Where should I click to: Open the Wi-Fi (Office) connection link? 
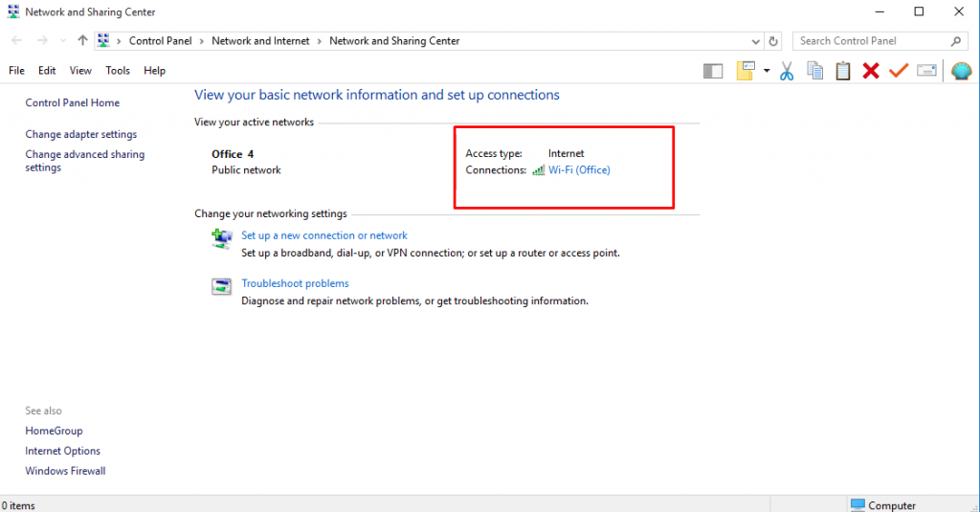(578, 170)
